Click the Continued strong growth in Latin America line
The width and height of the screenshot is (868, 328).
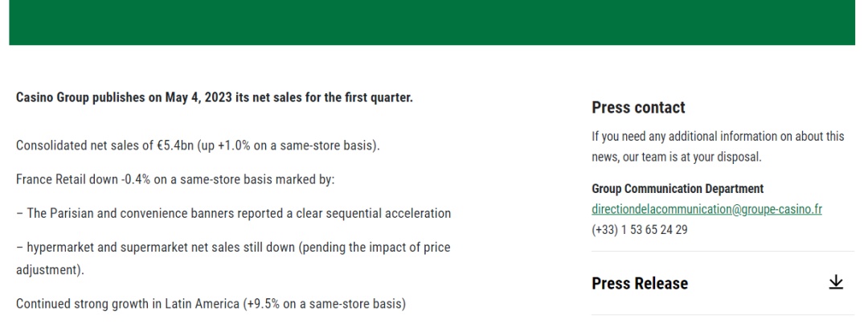pyautogui.click(x=211, y=304)
